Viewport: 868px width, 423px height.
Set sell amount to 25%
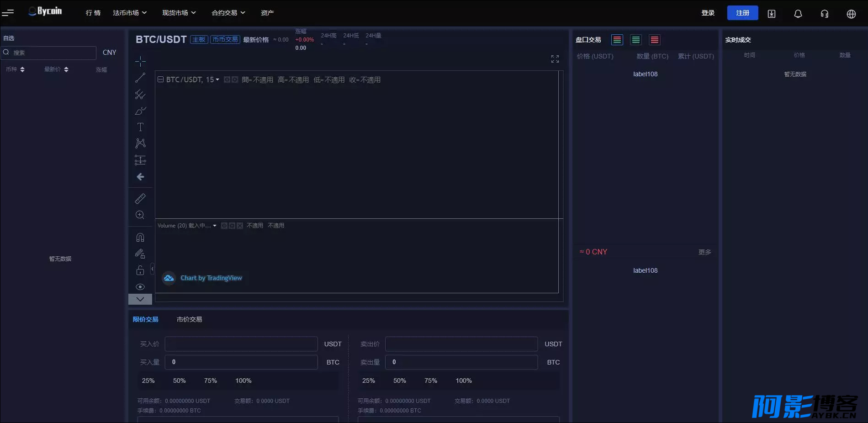369,381
